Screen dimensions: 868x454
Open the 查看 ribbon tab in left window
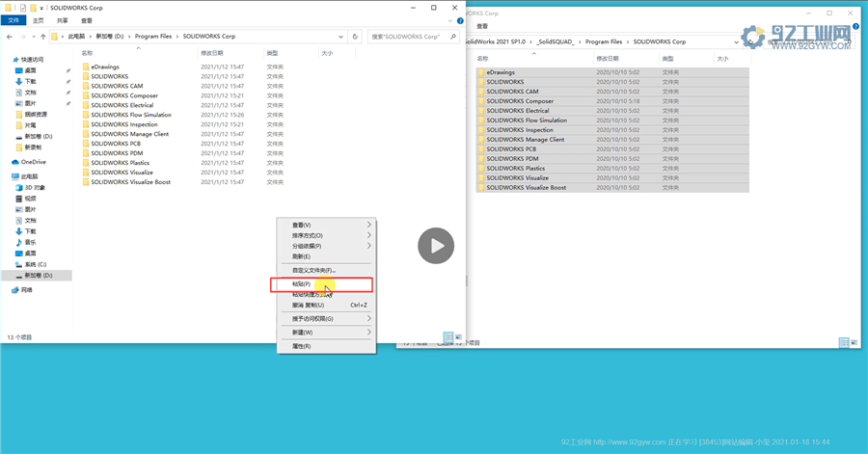[x=87, y=21]
